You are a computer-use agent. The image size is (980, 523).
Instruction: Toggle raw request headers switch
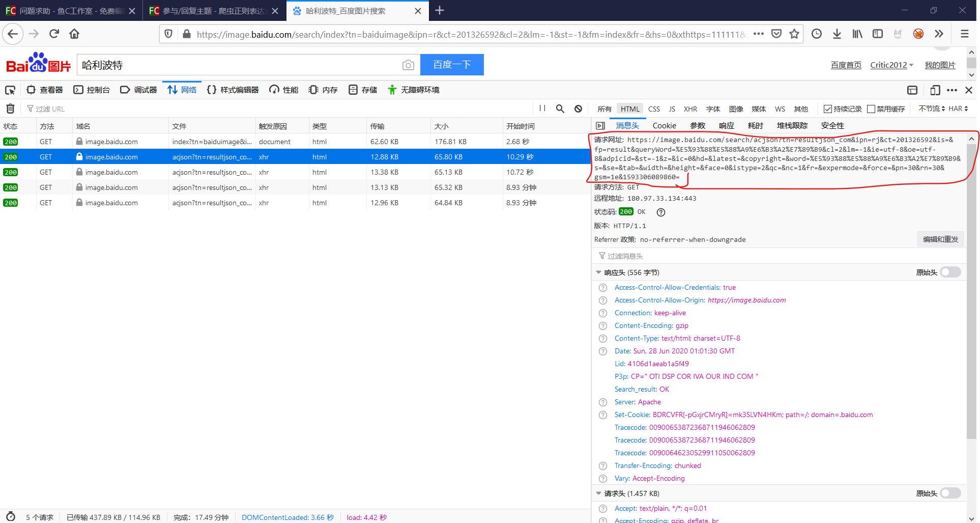click(x=950, y=493)
